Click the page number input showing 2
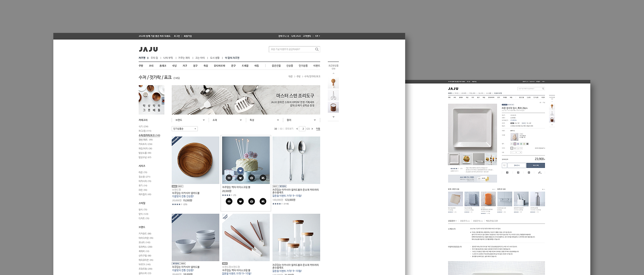644x275 pixels. pyautogui.click(x=302, y=129)
